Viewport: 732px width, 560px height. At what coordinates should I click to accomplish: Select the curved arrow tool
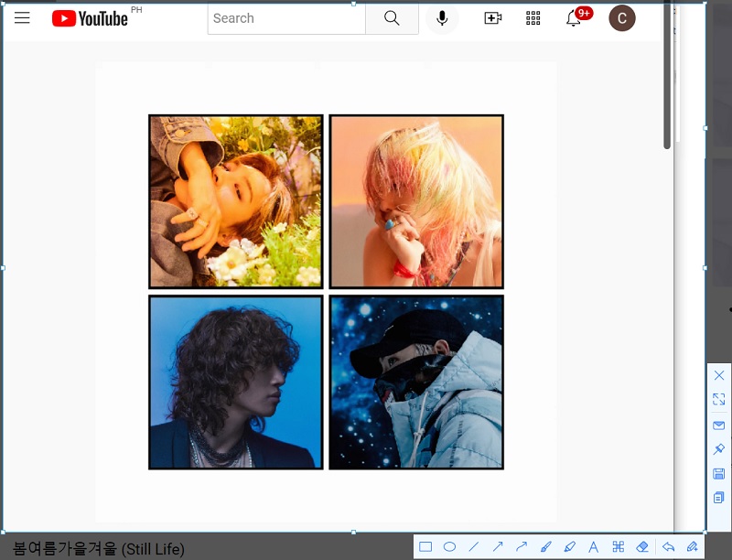(522, 546)
